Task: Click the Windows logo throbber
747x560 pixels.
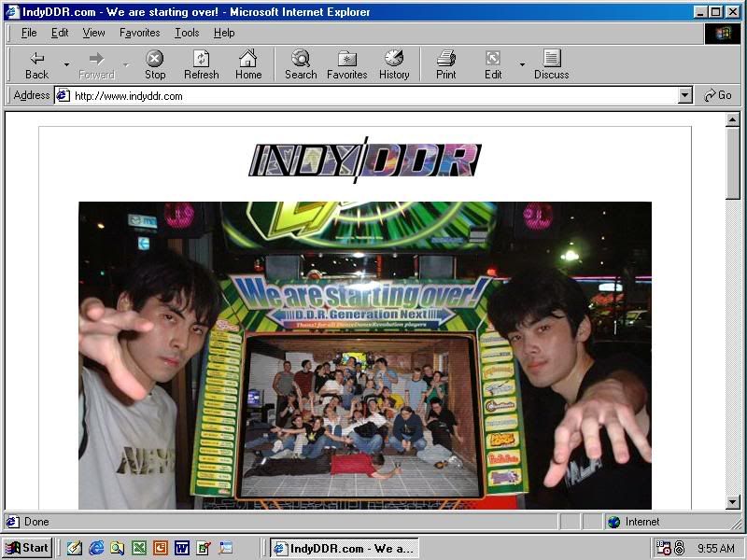Action: 722,34
